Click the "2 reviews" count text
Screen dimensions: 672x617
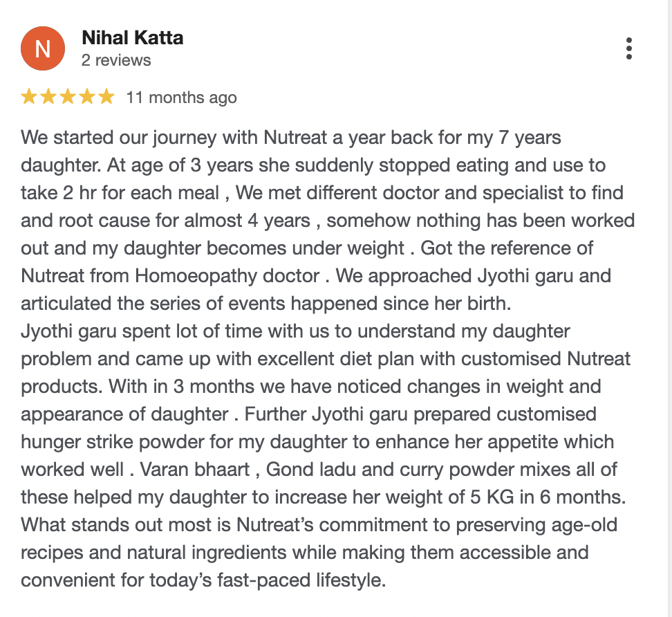pyautogui.click(x=116, y=60)
